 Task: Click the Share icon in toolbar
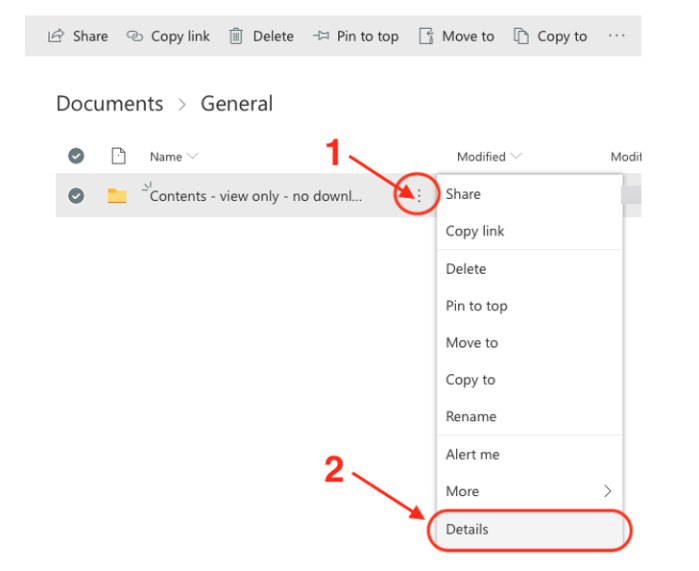click(x=56, y=36)
